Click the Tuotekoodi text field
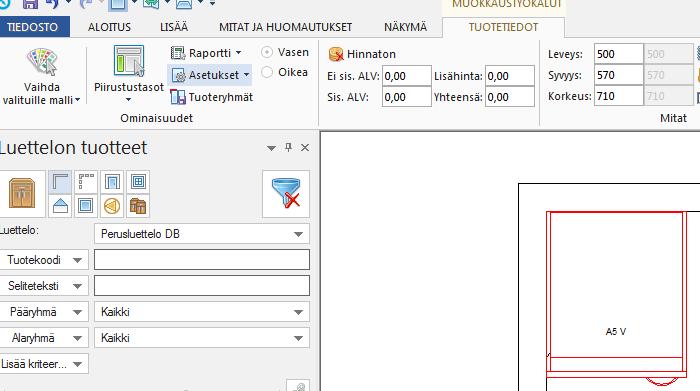 (x=202, y=260)
